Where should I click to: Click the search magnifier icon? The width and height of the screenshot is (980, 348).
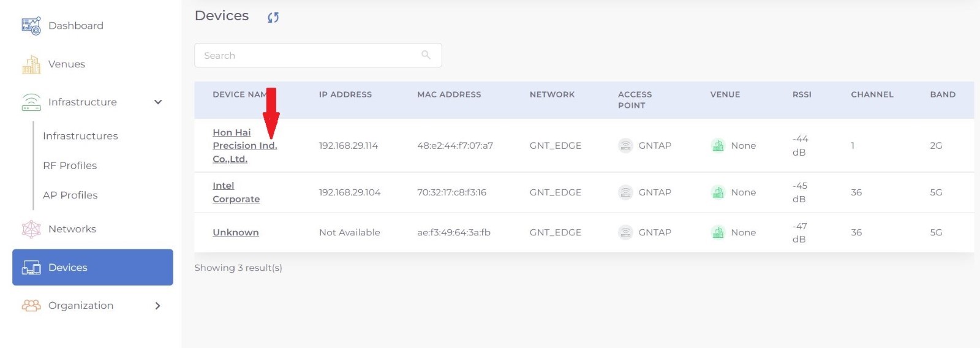(x=426, y=55)
